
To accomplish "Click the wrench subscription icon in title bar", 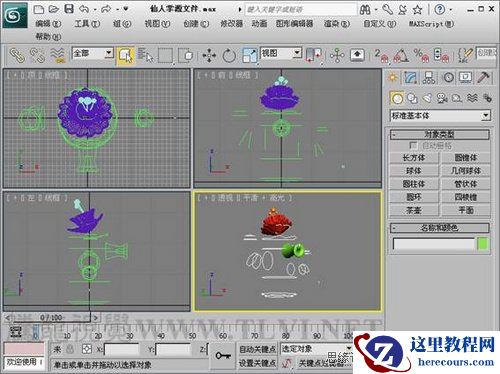I will coord(388,10).
